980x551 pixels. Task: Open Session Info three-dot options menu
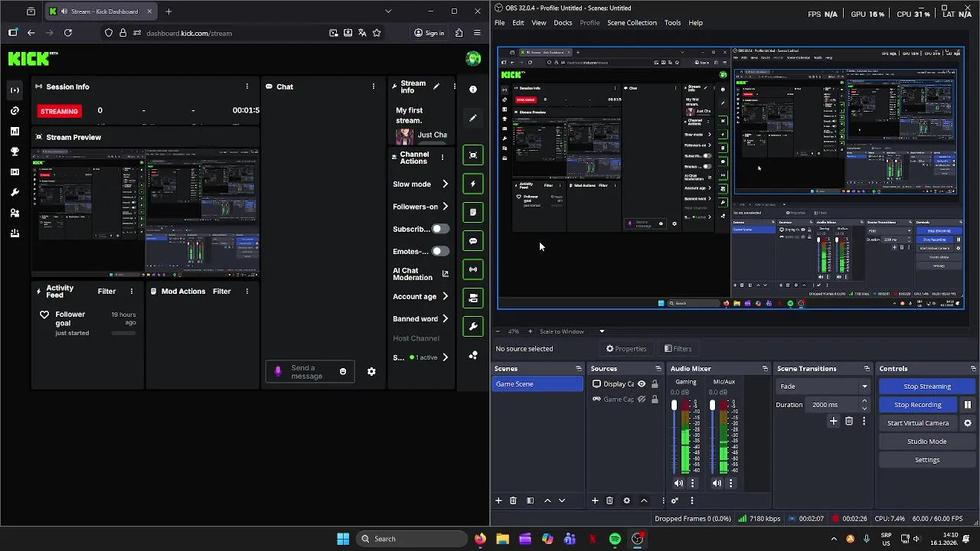[247, 86]
